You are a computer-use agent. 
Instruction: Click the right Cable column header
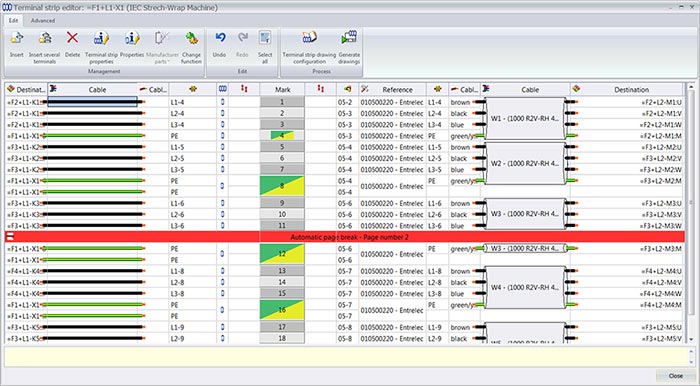(525, 89)
